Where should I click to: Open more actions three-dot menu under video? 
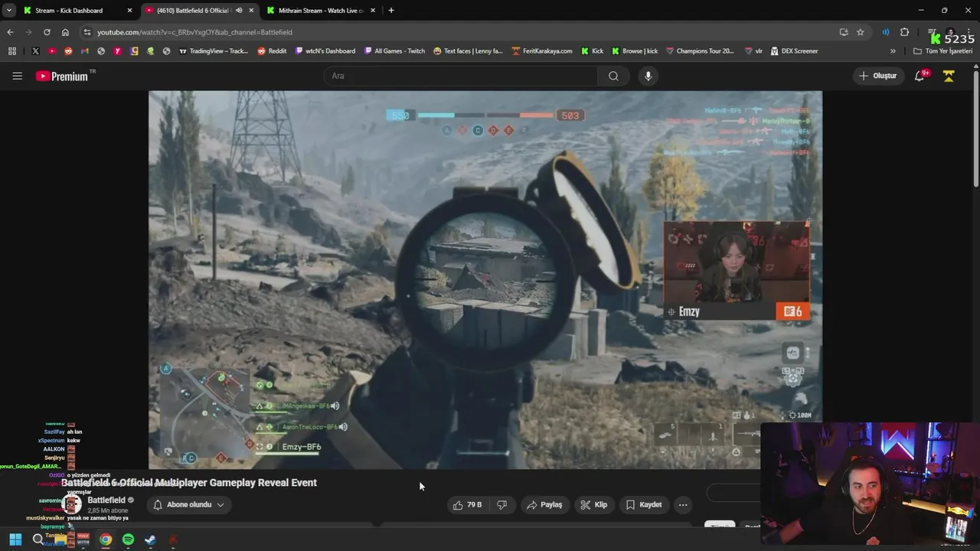pyautogui.click(x=683, y=504)
